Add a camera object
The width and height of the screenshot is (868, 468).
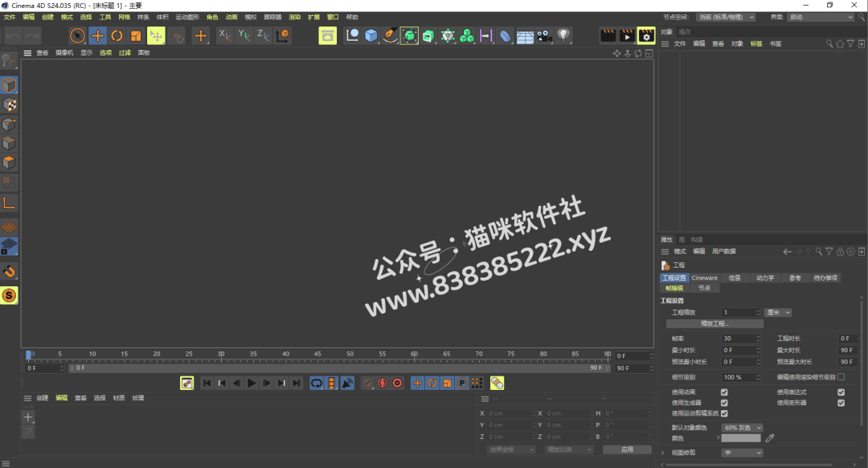coord(544,36)
